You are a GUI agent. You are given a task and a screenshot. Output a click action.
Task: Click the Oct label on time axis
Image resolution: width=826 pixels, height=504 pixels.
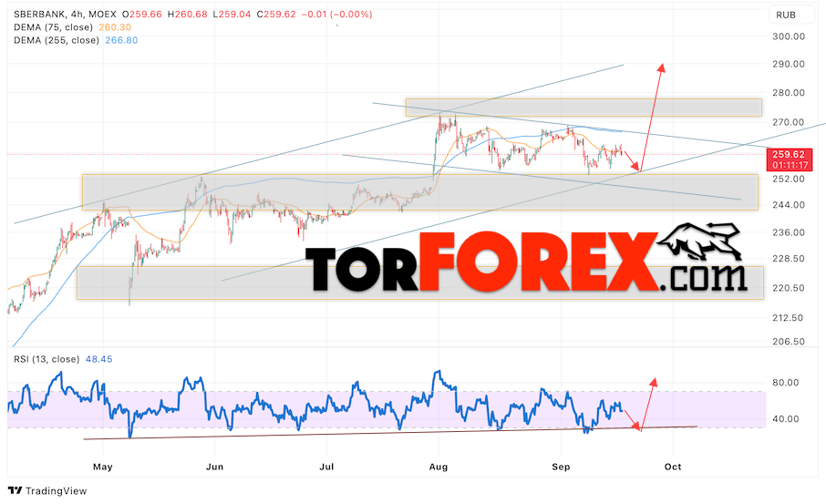tap(673, 467)
